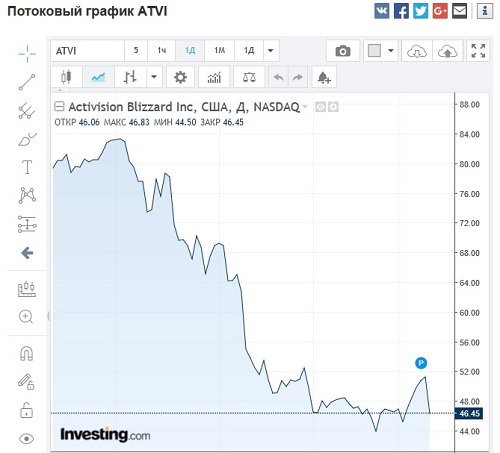Open the indicators panel icon
The image size is (500, 453).
click(x=214, y=77)
